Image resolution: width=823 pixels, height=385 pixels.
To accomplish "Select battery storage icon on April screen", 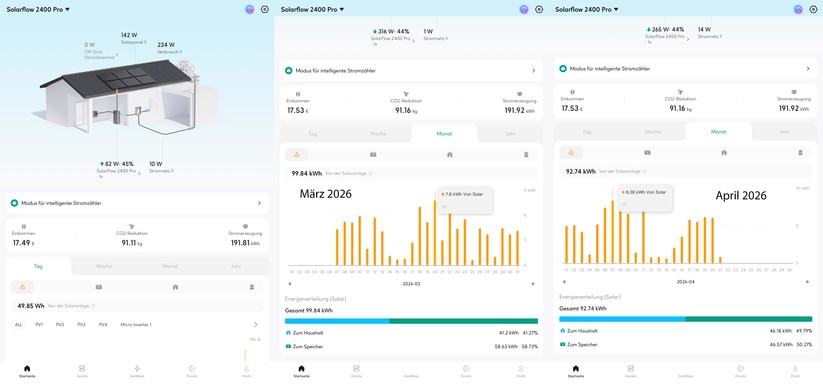I will [648, 152].
